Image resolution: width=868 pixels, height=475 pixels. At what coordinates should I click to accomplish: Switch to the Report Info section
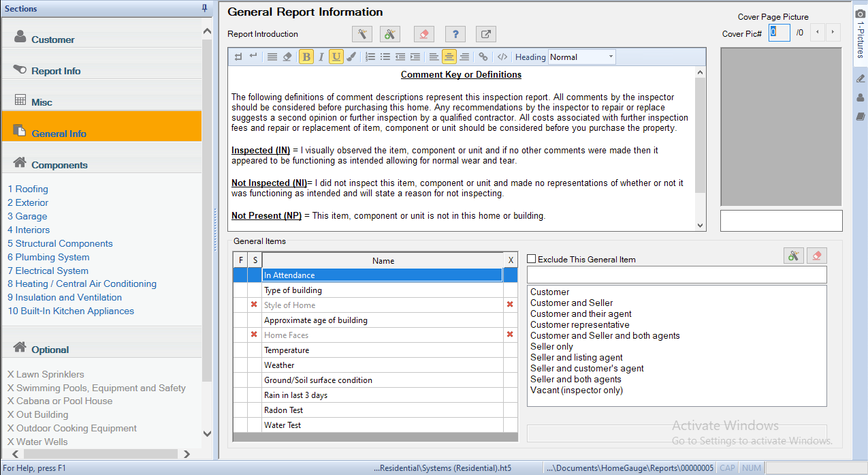click(56, 71)
